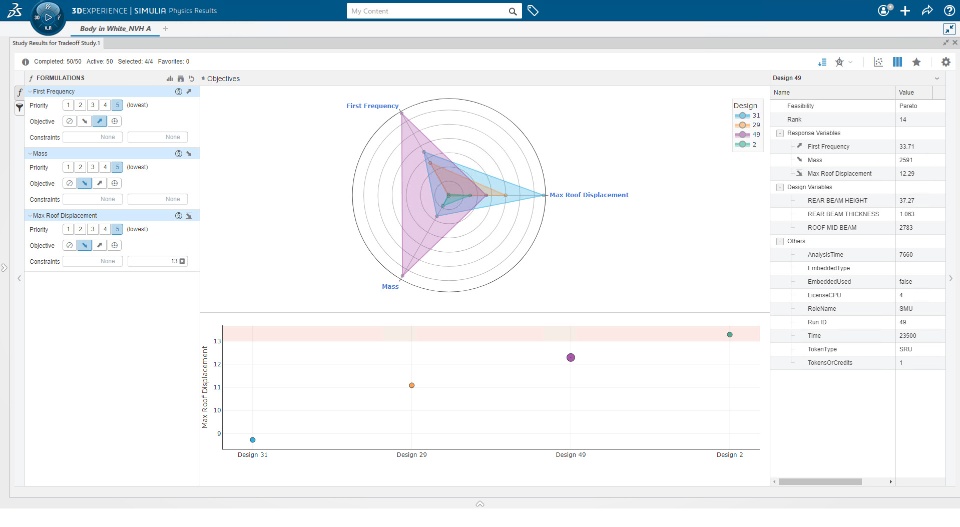Image resolution: width=960 pixels, height=527 pixels.
Task: Click the scatter plot view icon
Action: [878, 62]
